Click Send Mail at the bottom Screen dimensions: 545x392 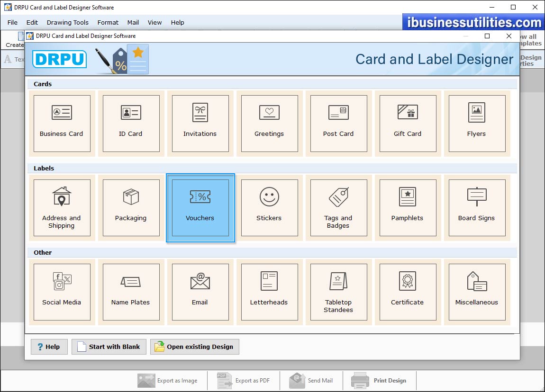[x=311, y=381]
